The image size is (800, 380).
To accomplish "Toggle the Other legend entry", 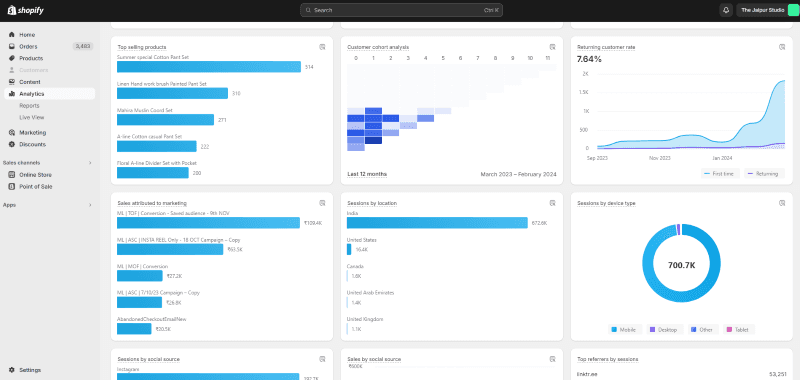I will point(703,330).
